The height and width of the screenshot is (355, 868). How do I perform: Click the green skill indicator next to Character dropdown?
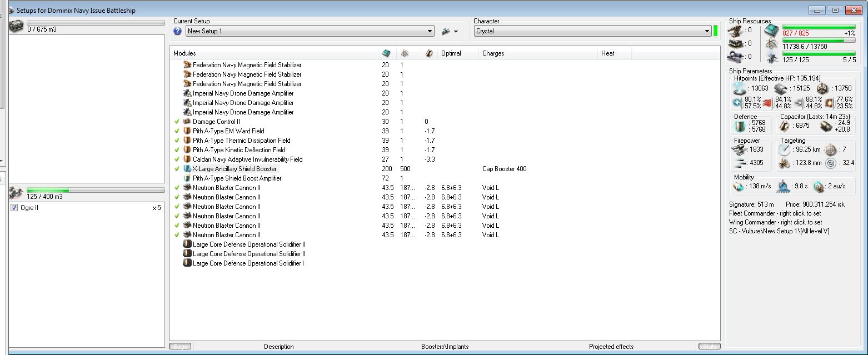716,31
